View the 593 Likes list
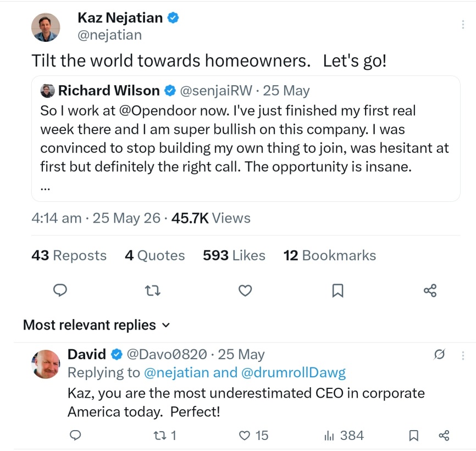Screen dimensions: 476x451 (234, 255)
